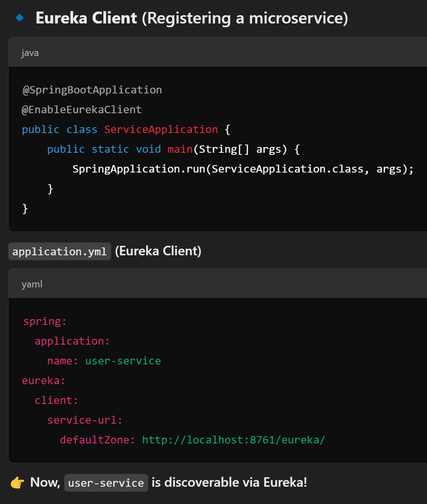Click the pointing hand emoji
Viewport: 427px width, 504px height.
(x=18, y=483)
